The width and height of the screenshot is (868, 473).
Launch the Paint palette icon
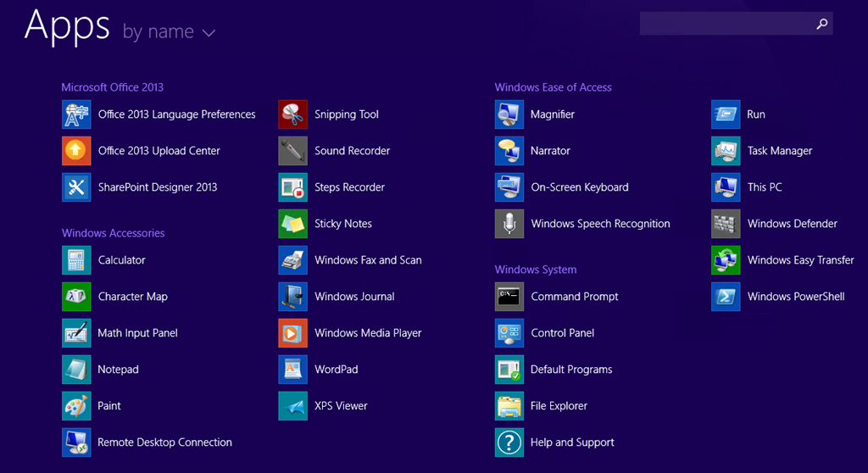click(x=76, y=407)
